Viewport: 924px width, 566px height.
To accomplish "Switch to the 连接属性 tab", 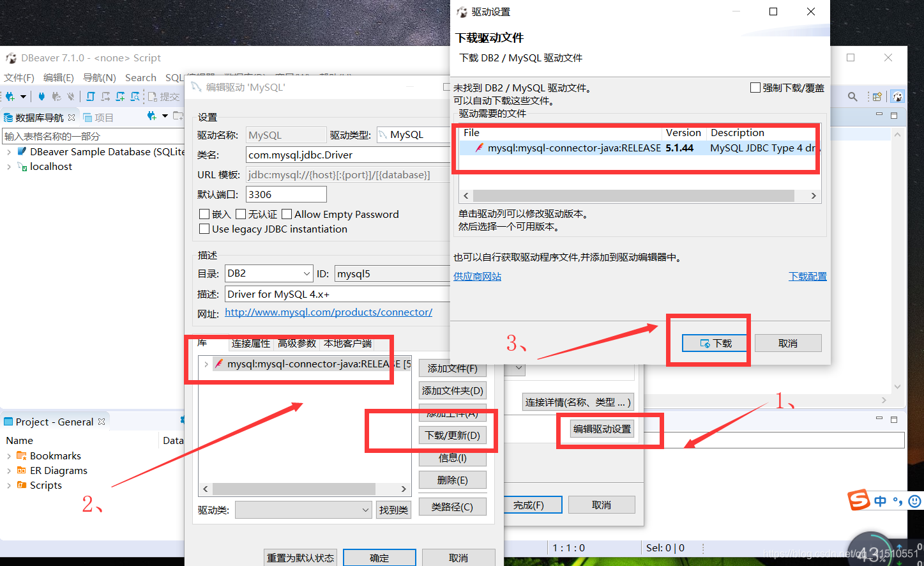I will point(251,343).
